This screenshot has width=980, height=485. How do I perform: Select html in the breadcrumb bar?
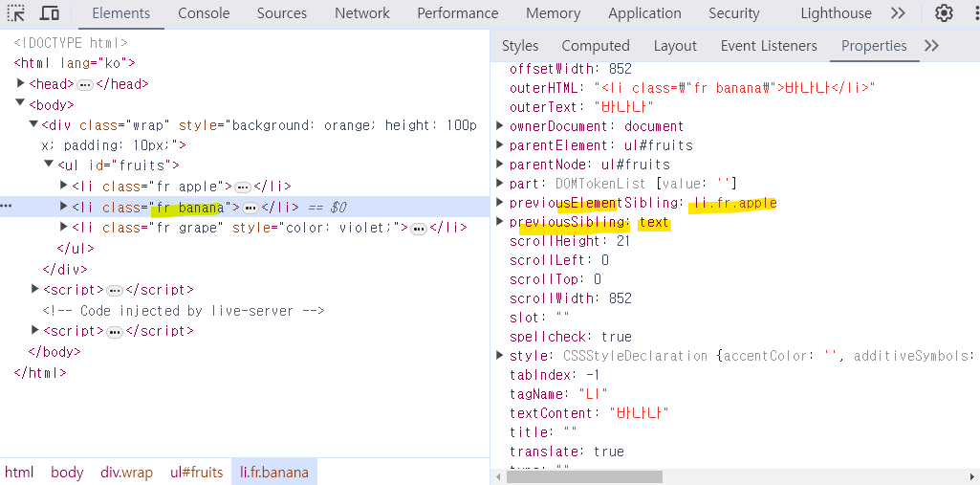tap(19, 472)
